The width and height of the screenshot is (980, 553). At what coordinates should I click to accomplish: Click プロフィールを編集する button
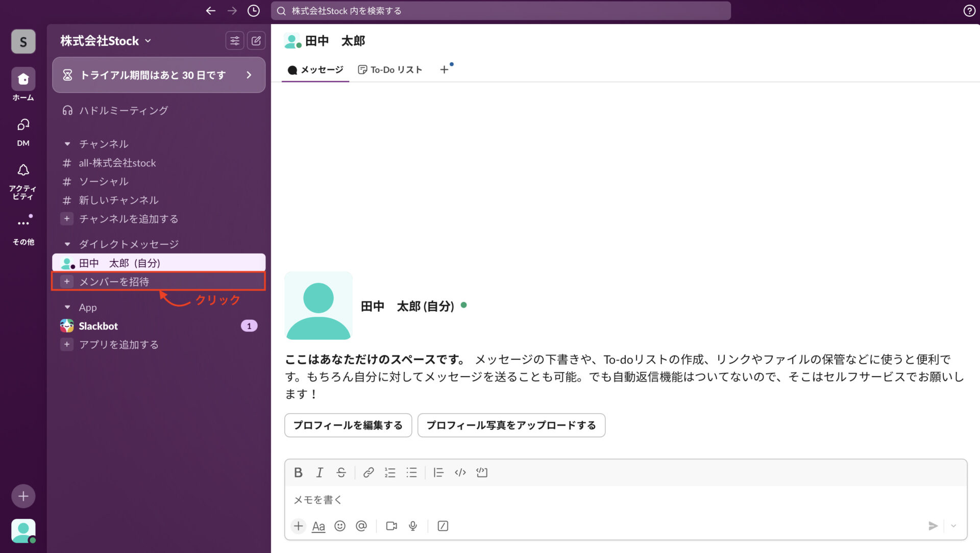(x=348, y=425)
